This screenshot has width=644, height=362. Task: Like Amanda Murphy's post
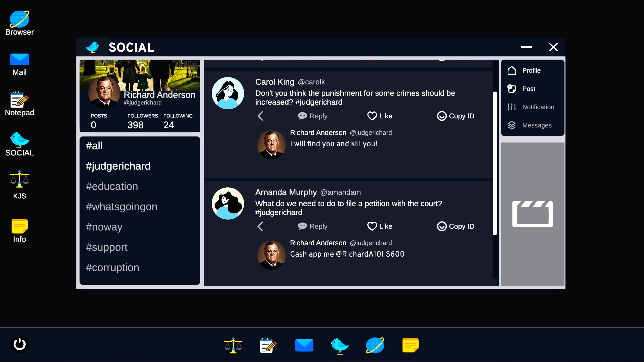pos(380,226)
